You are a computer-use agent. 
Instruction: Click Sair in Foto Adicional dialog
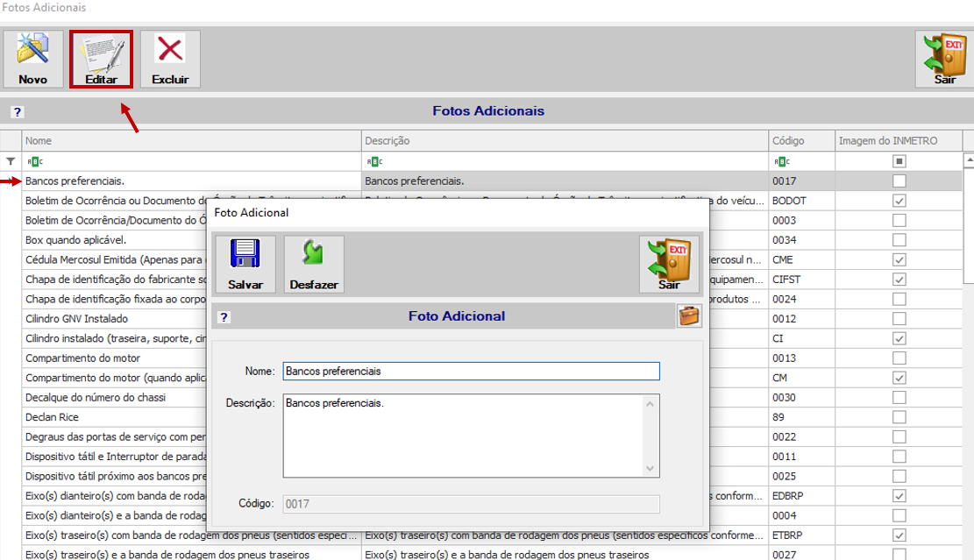pos(669,264)
